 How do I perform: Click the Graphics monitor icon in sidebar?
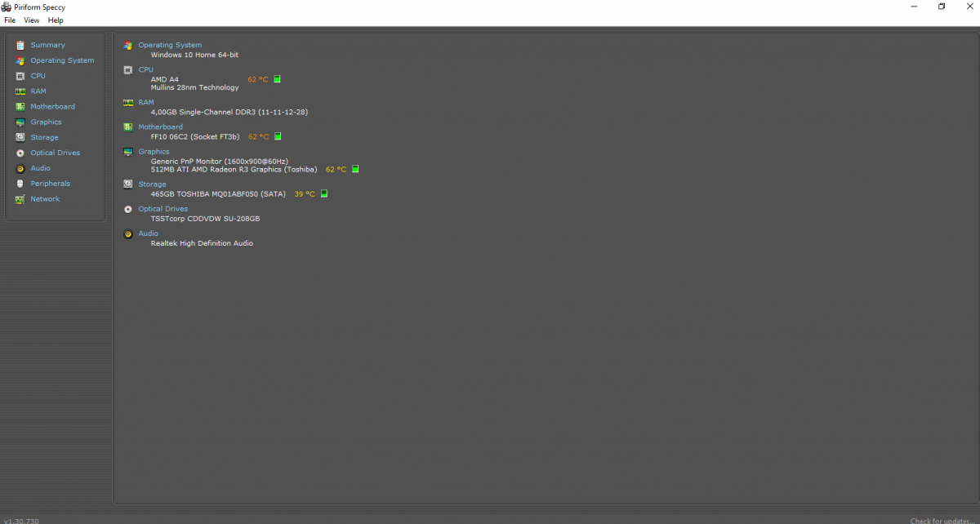[x=20, y=122]
